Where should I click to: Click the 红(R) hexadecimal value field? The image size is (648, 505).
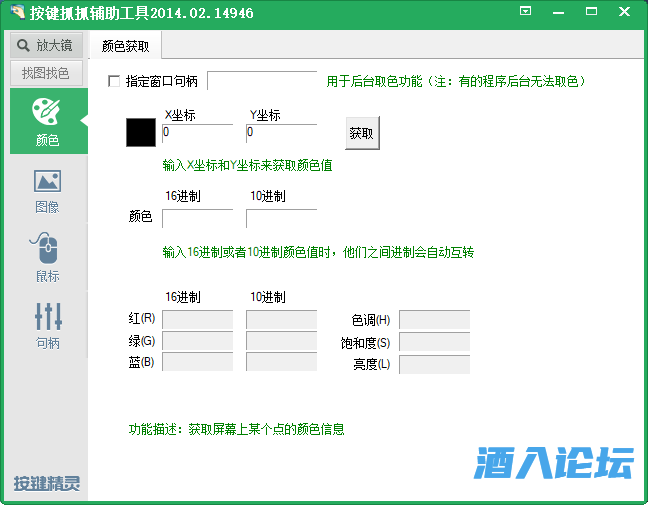click(x=197, y=320)
